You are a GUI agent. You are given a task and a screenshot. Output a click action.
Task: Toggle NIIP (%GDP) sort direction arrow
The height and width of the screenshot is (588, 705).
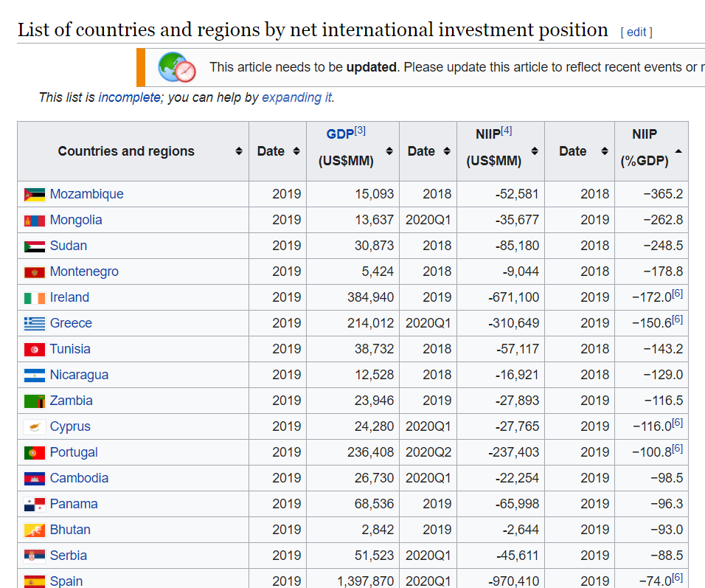tap(678, 151)
